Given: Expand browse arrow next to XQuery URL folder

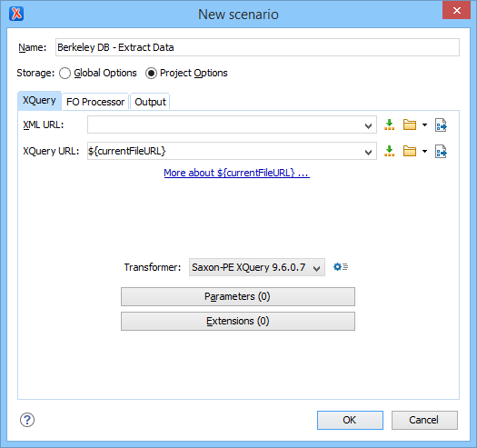Looking at the screenshot, I should pos(424,151).
